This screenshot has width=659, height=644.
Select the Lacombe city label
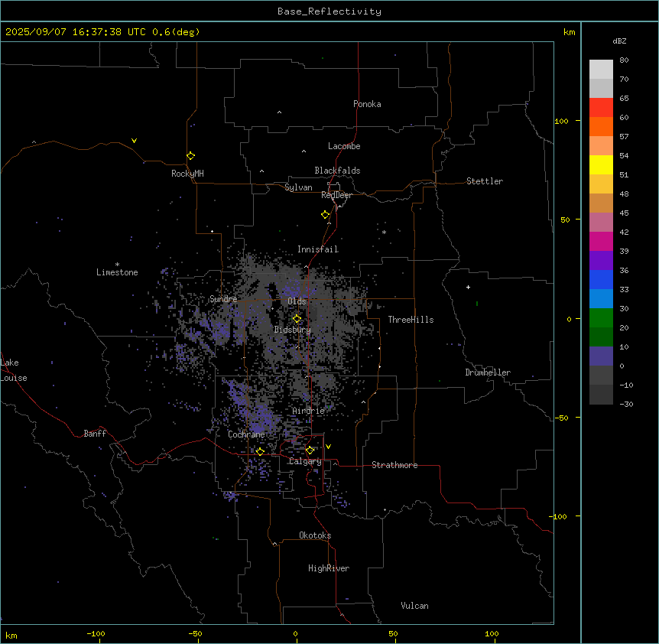(344, 146)
